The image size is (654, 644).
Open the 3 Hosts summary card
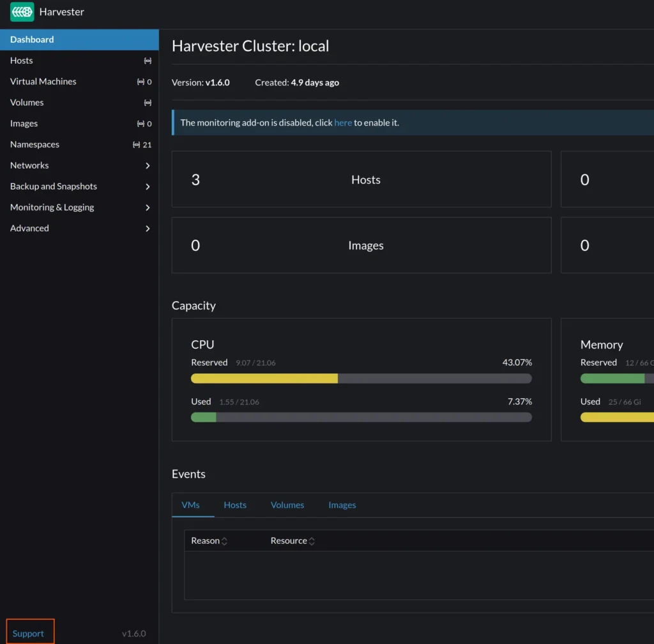click(x=361, y=179)
